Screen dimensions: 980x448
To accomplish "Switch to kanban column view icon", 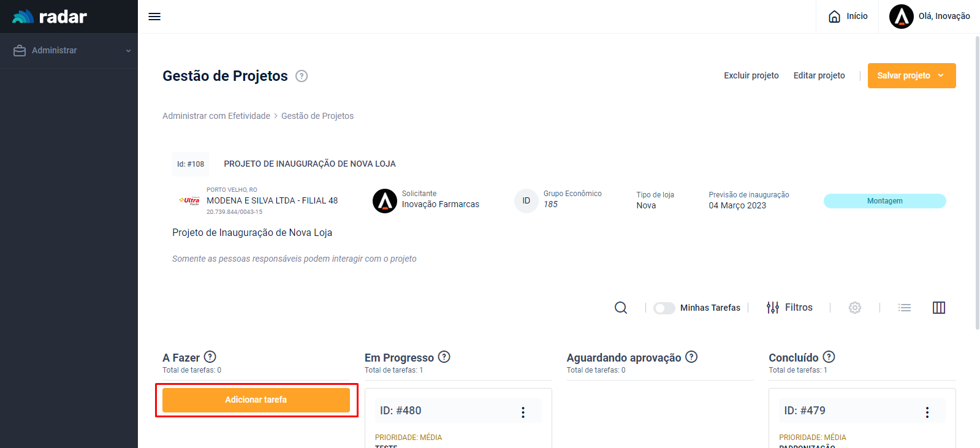I will [939, 308].
